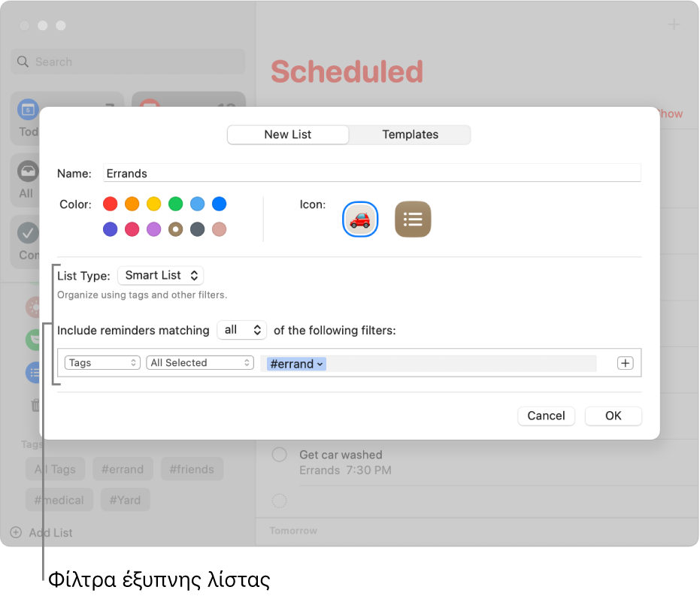This screenshot has height=596, width=700.
Task: Click Add List in the sidebar
Action: click(x=50, y=533)
